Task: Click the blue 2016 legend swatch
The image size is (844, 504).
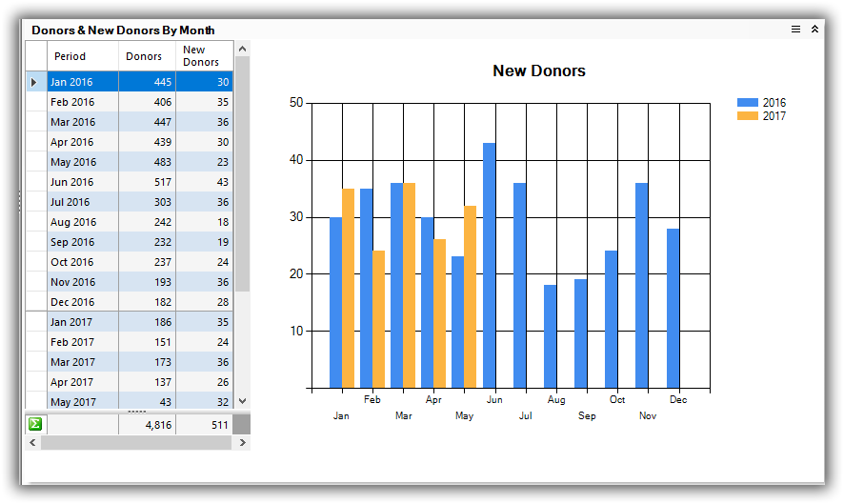Action: (748, 103)
